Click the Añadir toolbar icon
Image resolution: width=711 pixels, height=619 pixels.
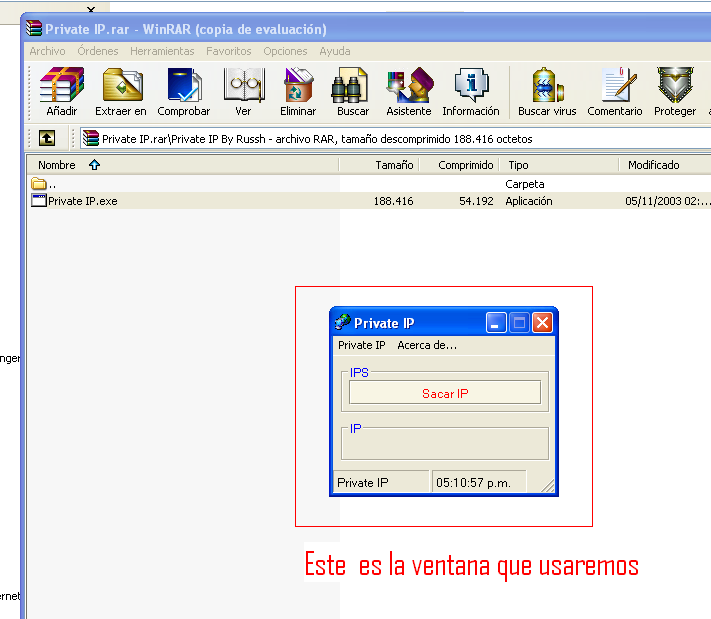click(x=62, y=84)
